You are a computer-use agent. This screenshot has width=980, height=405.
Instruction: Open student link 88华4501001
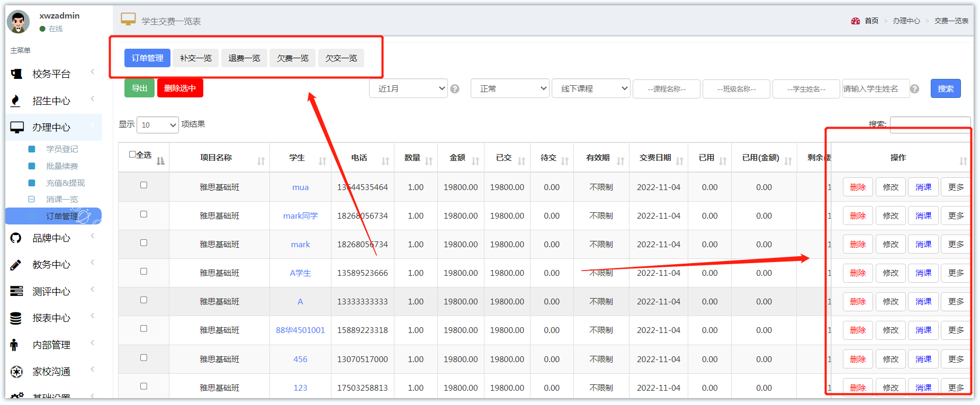300,330
